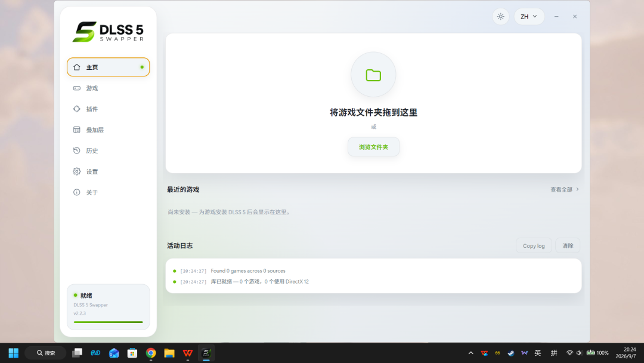Click the Steam tray icon

pyautogui.click(x=510, y=353)
